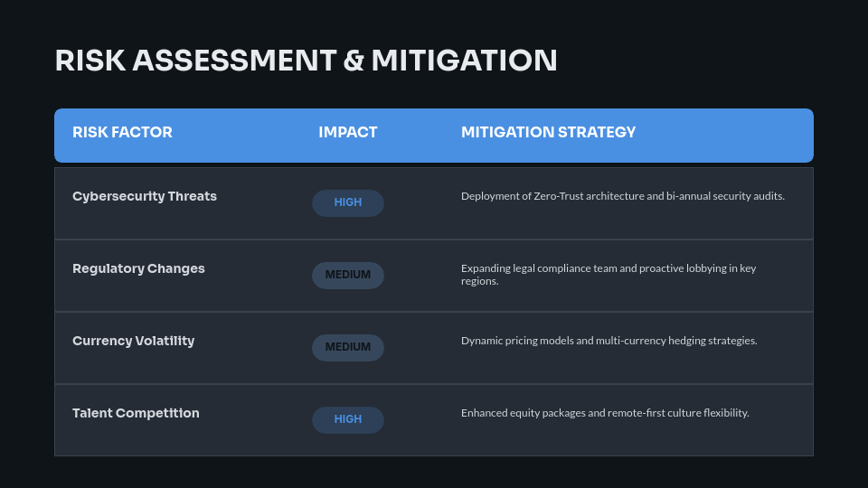Viewport: 868px width, 488px height.
Task: Select the RISK FACTOR column header
Action: click(x=122, y=132)
